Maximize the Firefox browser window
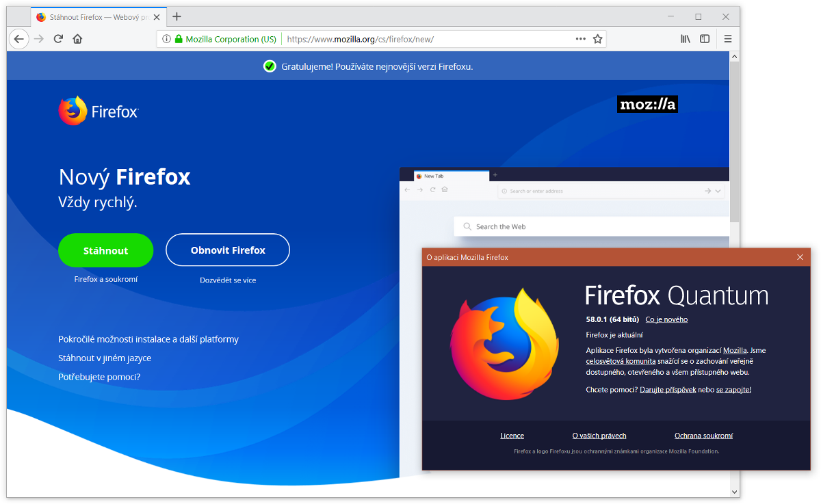This screenshot has width=821, height=504. [x=699, y=16]
